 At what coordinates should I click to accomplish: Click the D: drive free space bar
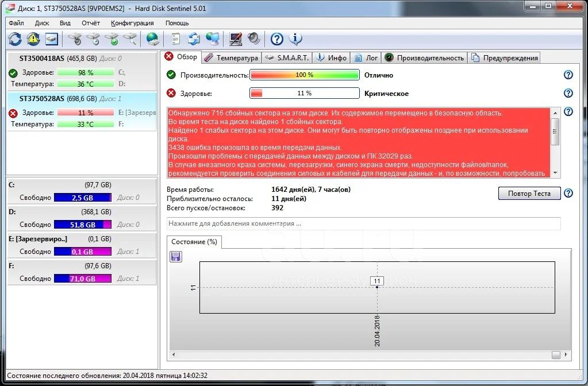tap(82, 225)
